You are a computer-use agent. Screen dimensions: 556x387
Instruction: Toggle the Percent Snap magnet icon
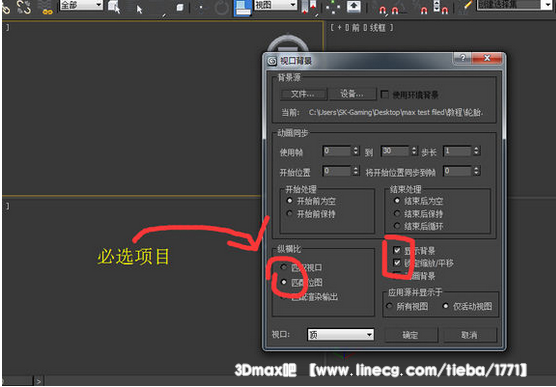(x=424, y=10)
